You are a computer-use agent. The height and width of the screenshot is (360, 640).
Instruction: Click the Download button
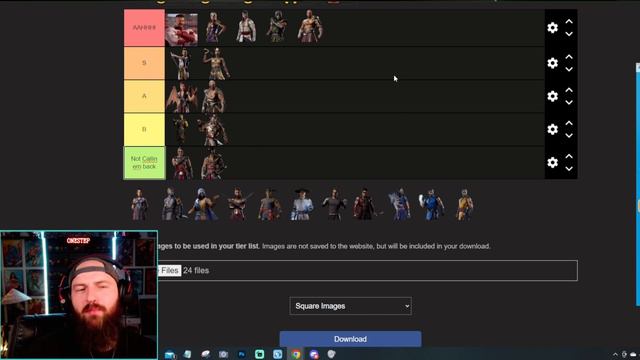coord(350,339)
